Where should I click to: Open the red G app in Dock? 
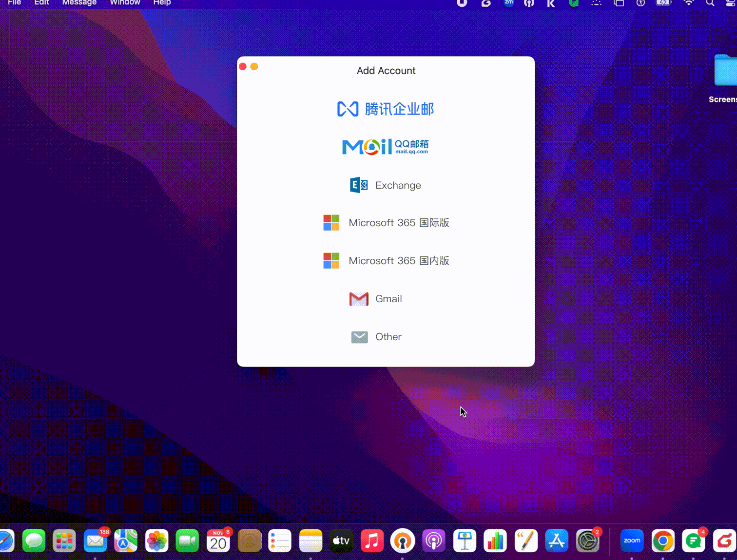(724, 541)
